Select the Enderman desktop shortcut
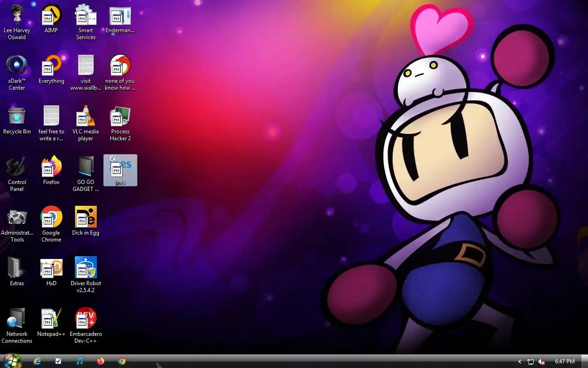This screenshot has height=368, width=588. coord(120,18)
